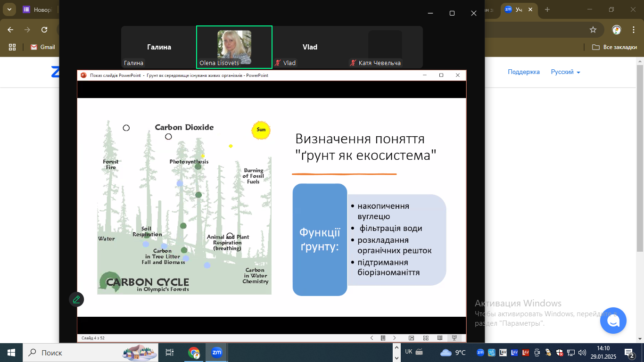Go to previous slide using left arrow
The width and height of the screenshot is (644, 362).
372,338
